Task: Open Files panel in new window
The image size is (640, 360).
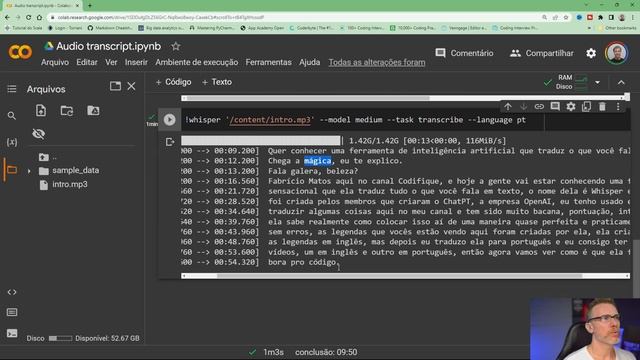Action: 116,86
